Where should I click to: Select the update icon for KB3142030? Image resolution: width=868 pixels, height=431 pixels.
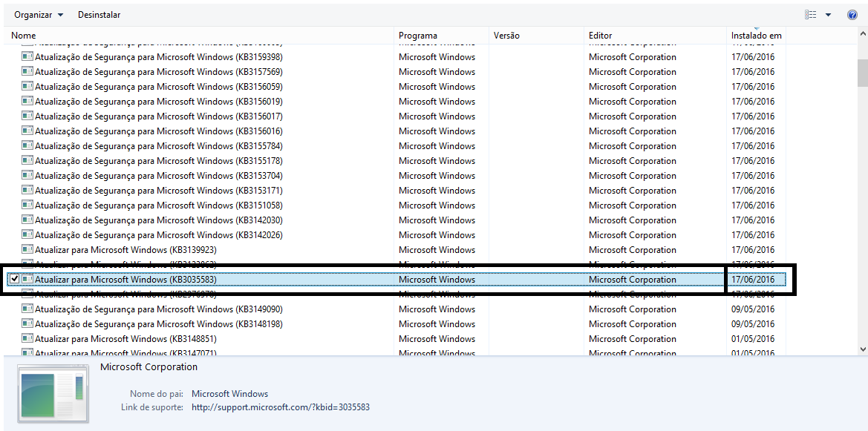coord(27,220)
